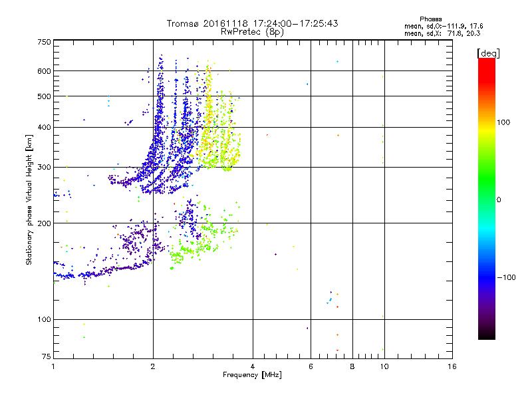Click the cyan data point near 7 MHz, 650 km
The width and height of the screenshot is (532, 399).
pos(337,61)
